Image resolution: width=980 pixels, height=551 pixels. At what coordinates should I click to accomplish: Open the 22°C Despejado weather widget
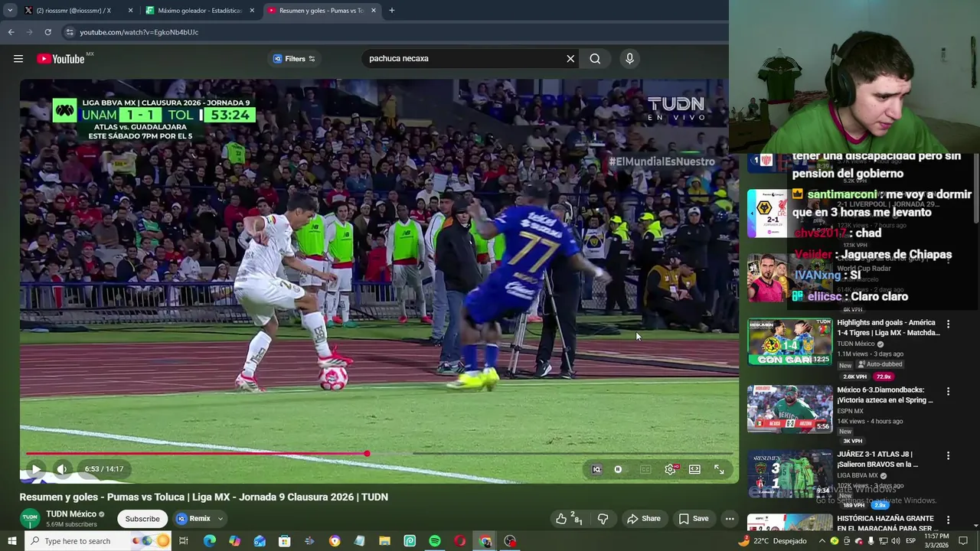(x=773, y=541)
